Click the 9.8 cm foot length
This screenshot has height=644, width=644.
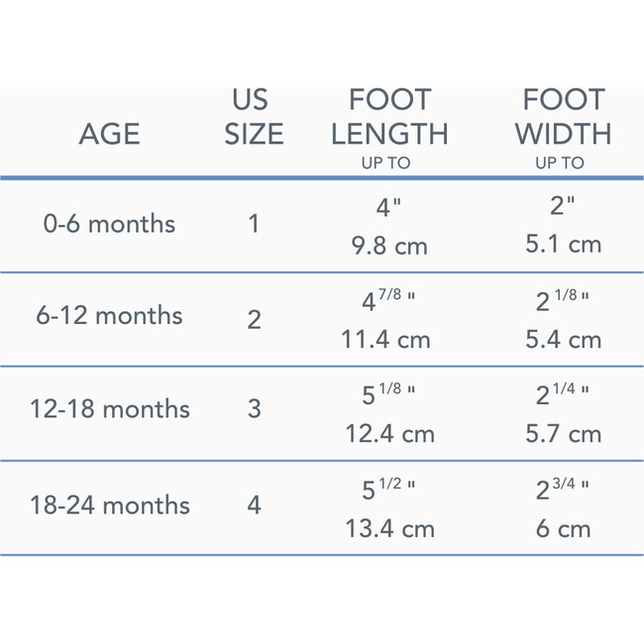[x=389, y=246]
